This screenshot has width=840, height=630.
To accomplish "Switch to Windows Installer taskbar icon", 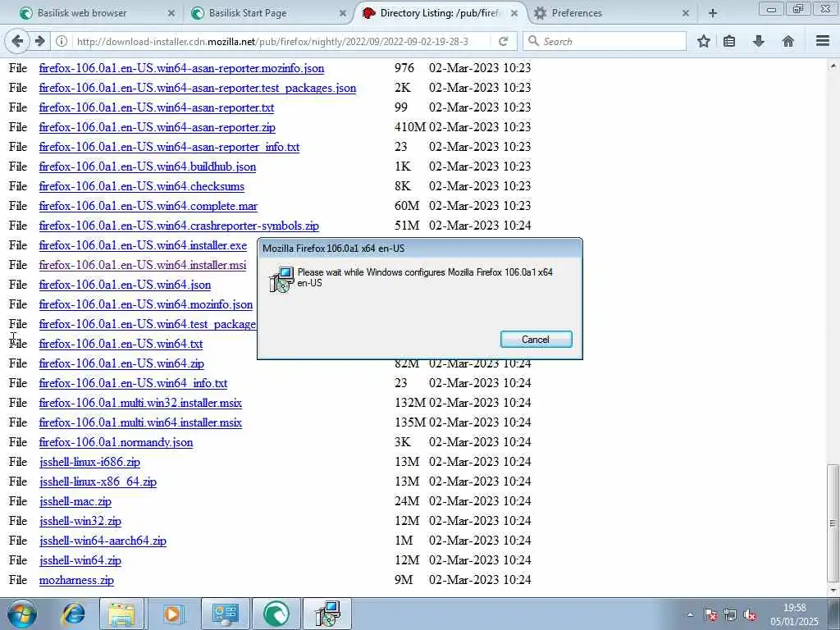I will tap(327, 614).
